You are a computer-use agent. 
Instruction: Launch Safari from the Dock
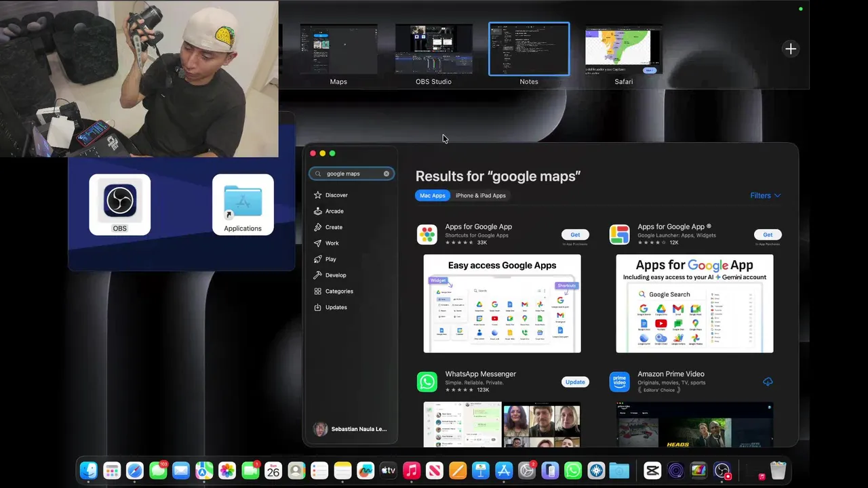pyautogui.click(x=135, y=470)
